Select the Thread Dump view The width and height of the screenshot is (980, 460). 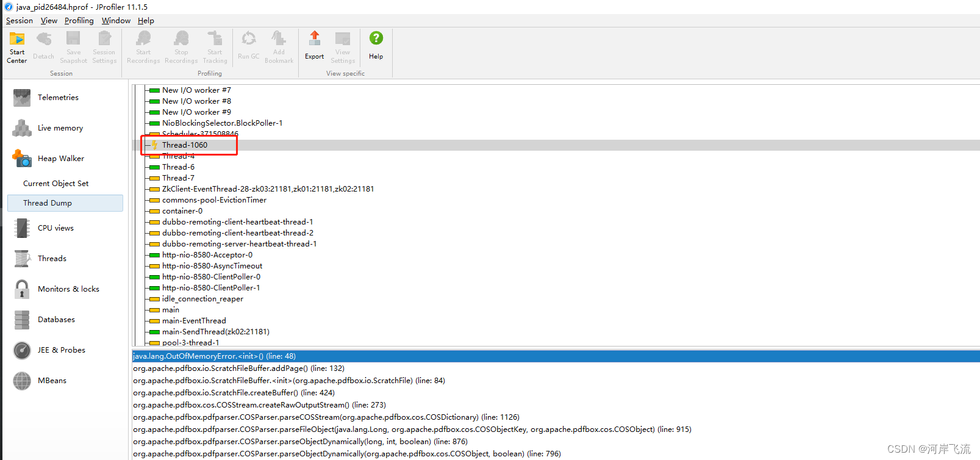coord(65,203)
